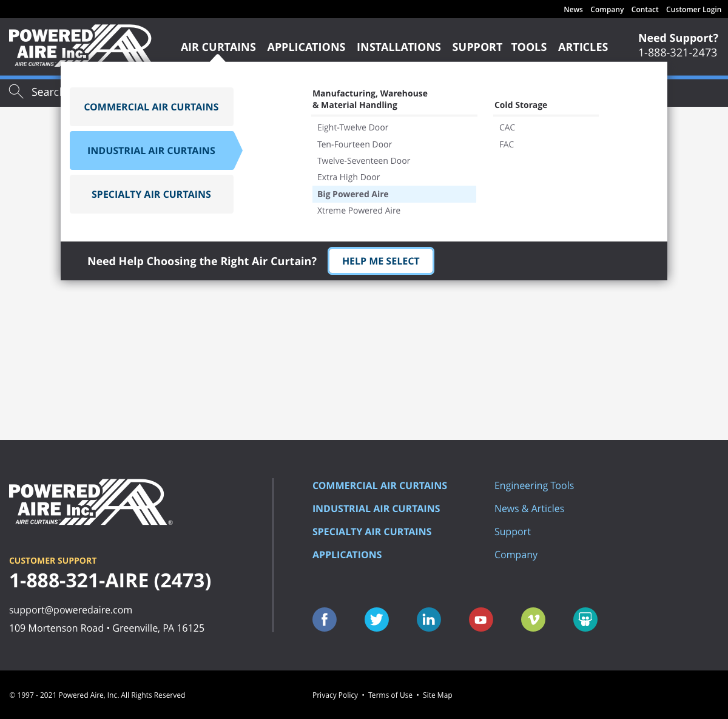This screenshot has height=719, width=728.
Task: Email support@poweredaire.com
Action: [x=70, y=610]
